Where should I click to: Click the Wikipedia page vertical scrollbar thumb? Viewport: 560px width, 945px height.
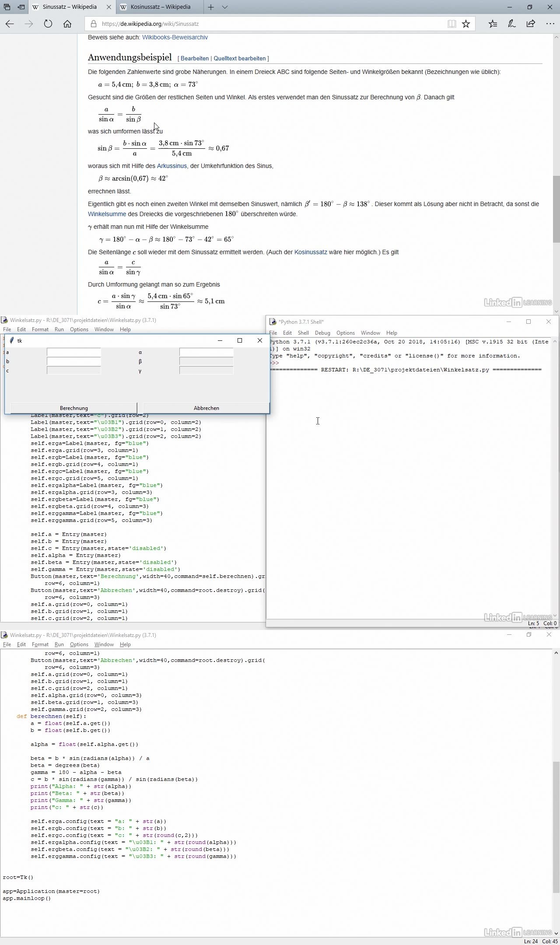point(556,209)
